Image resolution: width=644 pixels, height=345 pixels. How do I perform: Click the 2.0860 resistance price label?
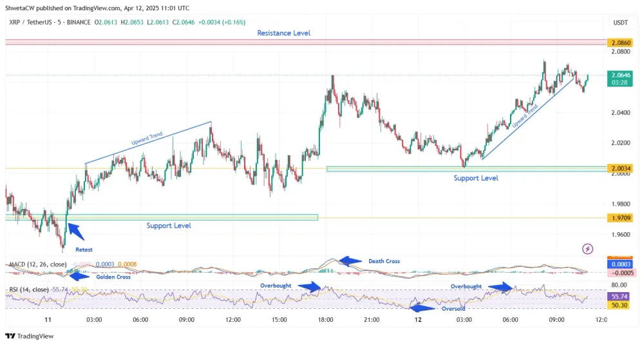(x=621, y=42)
